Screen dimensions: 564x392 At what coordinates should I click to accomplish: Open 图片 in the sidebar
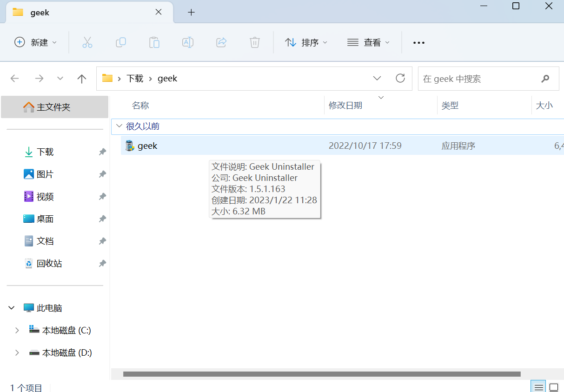click(45, 174)
